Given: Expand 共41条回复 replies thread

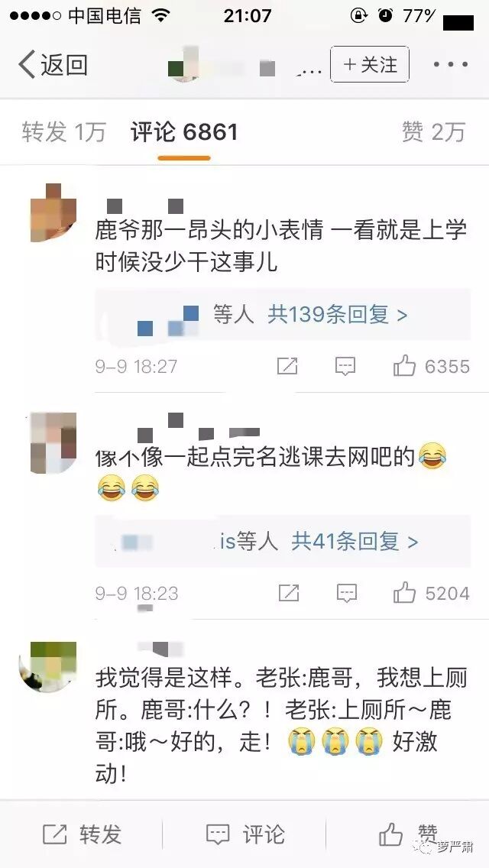Looking at the screenshot, I should coord(355,542).
